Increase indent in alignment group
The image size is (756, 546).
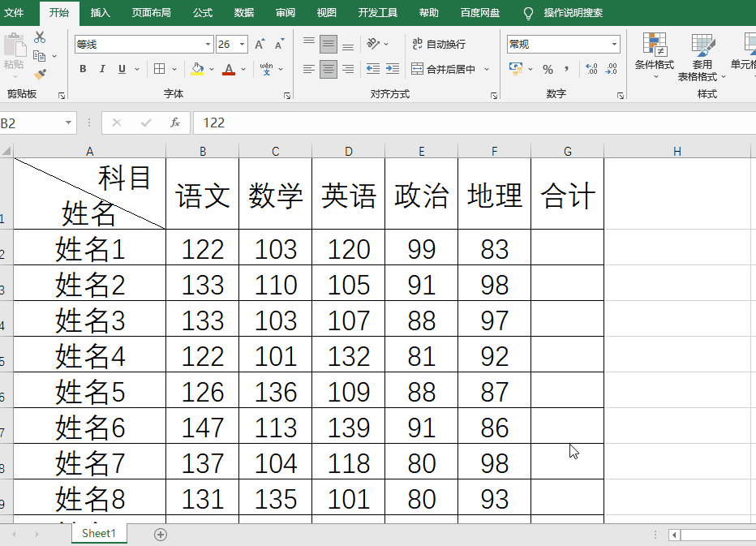pyautogui.click(x=393, y=69)
